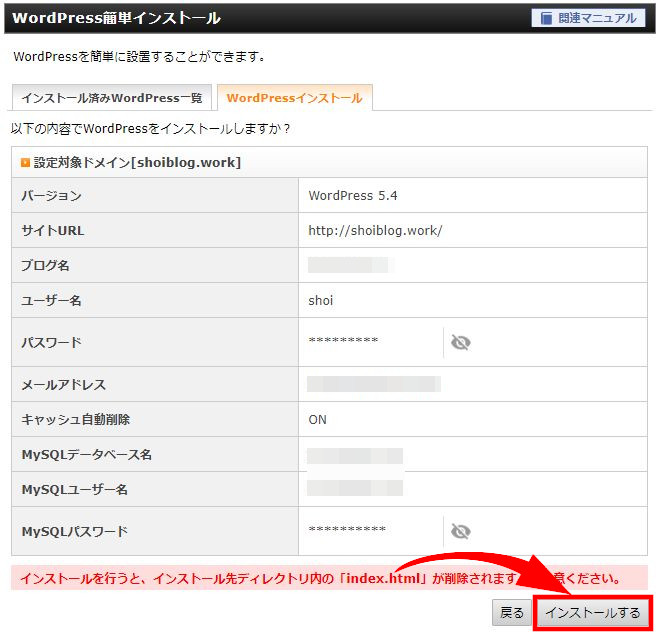Image resolution: width=662 pixels, height=635 pixels.
Task: Click the blurred MySQLユーザー名 value
Action: tap(355, 488)
